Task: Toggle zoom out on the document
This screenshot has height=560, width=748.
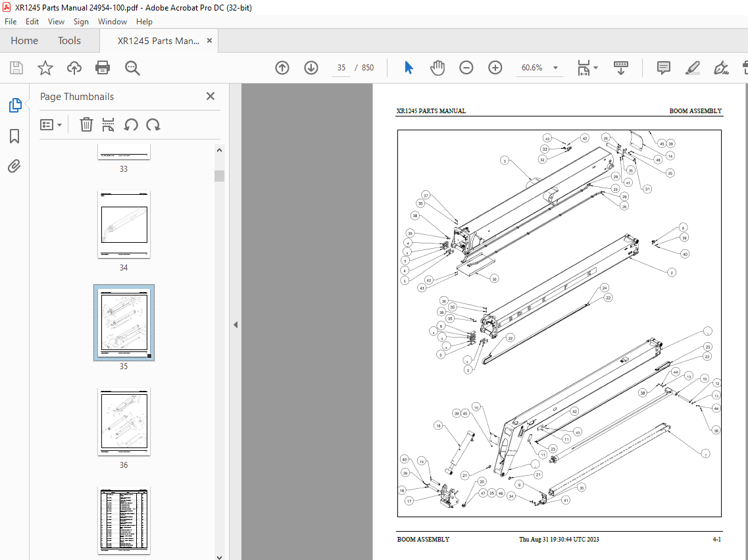Action: point(466,67)
